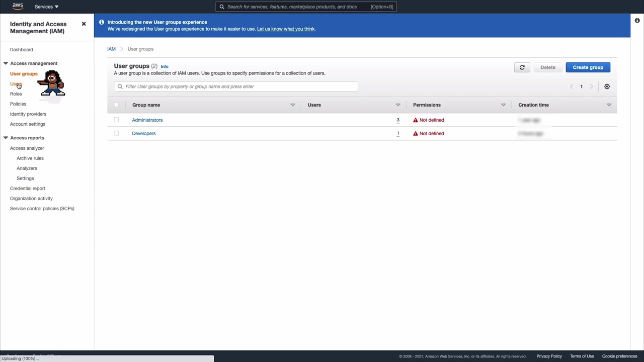Open the Developers group link
Screen dimensions: 644x362
click(144, 133)
